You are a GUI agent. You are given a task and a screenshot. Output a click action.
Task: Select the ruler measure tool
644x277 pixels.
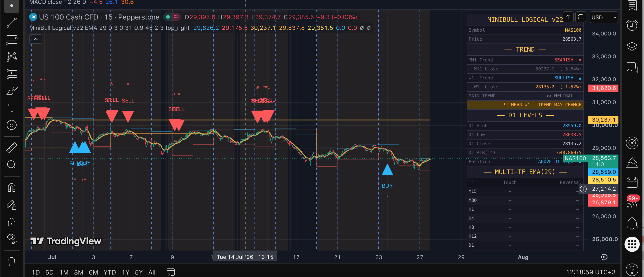pyautogui.click(x=11, y=148)
